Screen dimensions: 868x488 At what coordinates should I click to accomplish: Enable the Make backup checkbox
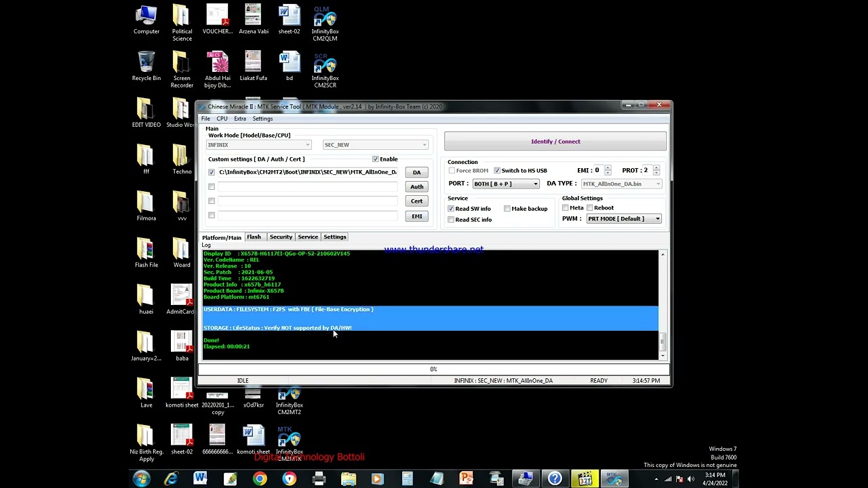pyautogui.click(x=507, y=209)
